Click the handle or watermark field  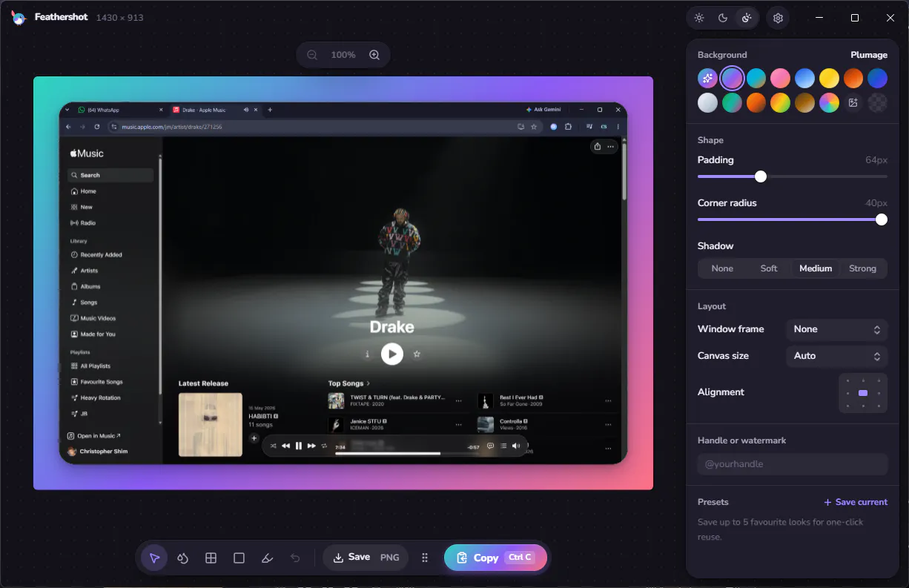pyautogui.click(x=793, y=464)
